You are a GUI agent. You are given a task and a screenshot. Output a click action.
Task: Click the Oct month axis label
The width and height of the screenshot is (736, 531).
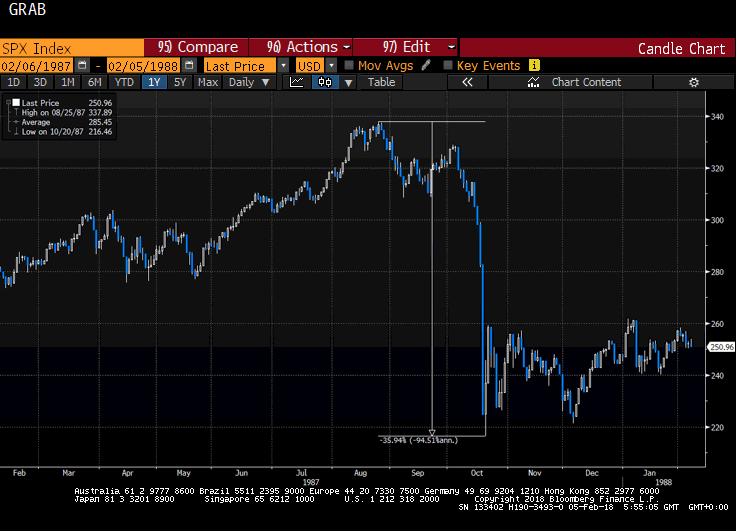476,473
